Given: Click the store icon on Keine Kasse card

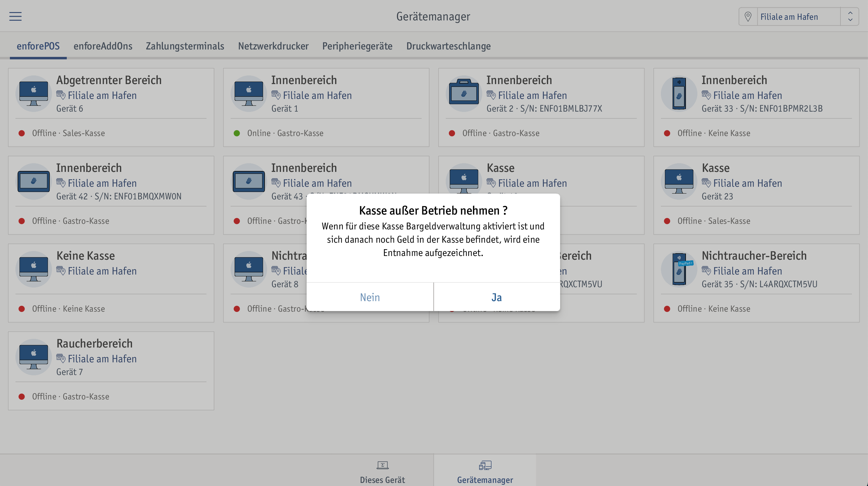Looking at the screenshot, I should point(61,270).
